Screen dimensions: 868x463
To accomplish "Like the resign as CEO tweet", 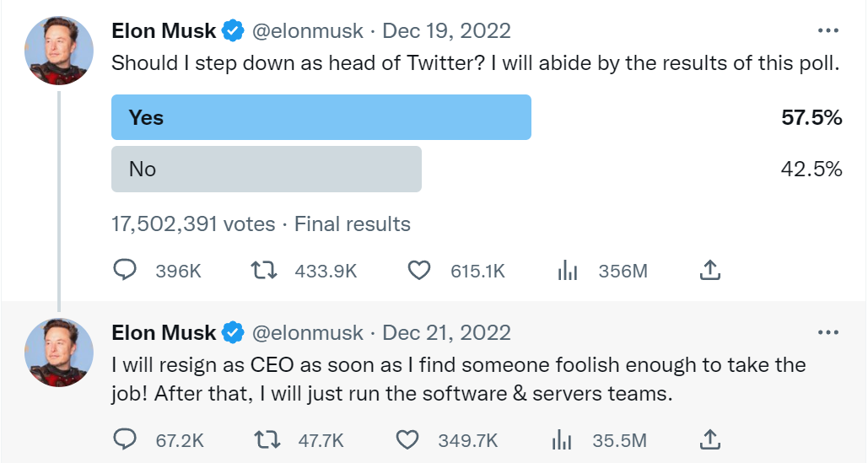I will pyautogui.click(x=407, y=439).
